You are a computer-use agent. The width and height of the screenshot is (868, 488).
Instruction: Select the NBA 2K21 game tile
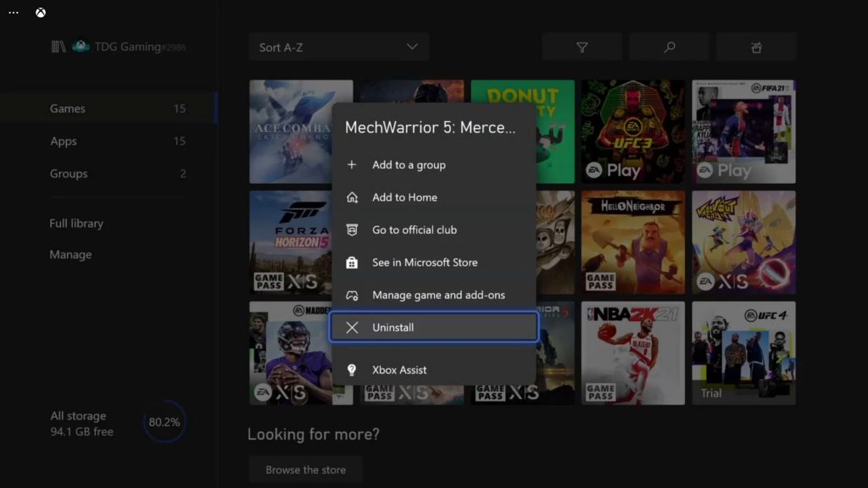click(x=632, y=353)
